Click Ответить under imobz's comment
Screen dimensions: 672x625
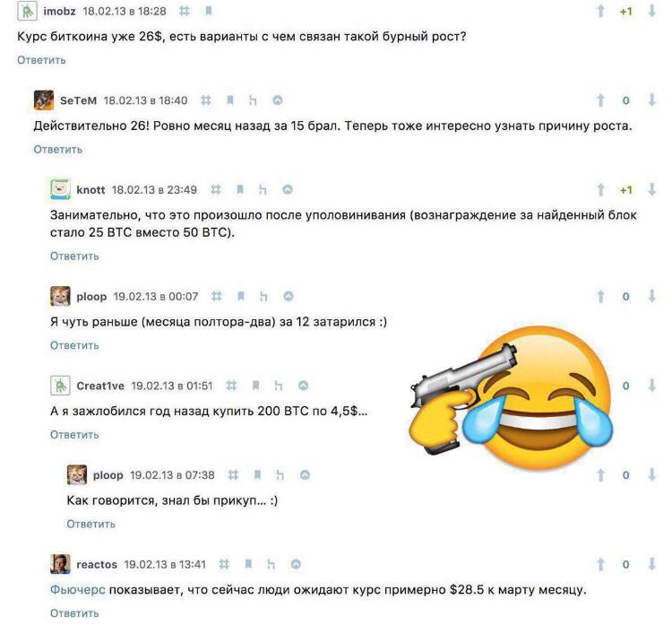[41, 60]
